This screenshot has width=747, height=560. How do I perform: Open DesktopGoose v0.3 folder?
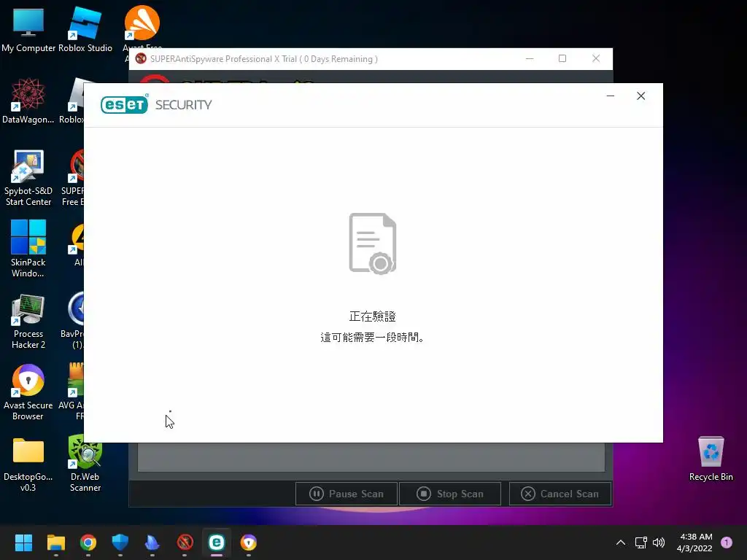tap(28, 464)
